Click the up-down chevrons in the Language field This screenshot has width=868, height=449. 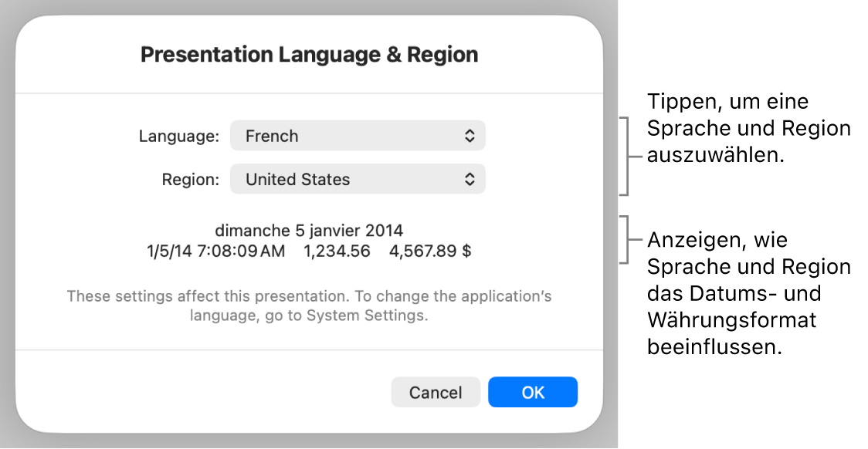470,136
